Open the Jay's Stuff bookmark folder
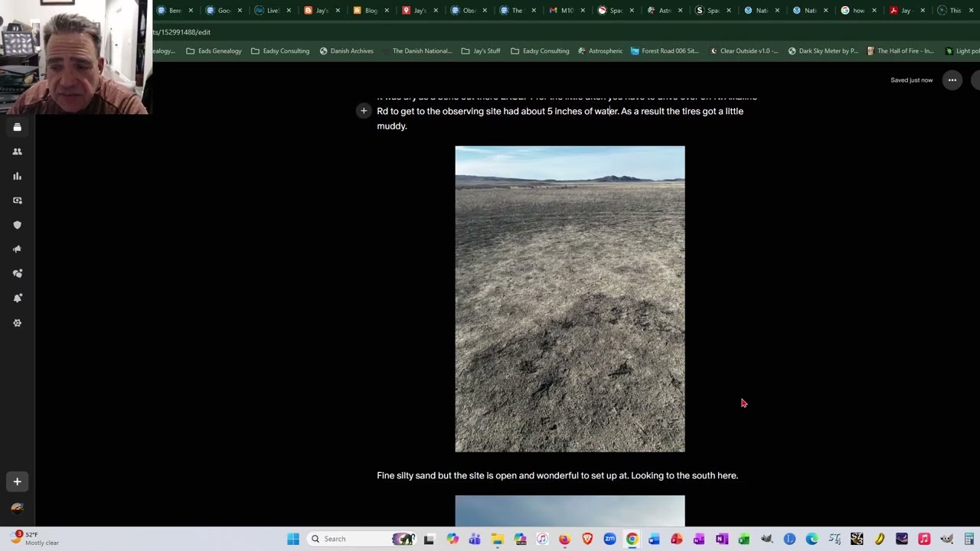Viewport: 980px width, 551px height. [x=481, y=51]
